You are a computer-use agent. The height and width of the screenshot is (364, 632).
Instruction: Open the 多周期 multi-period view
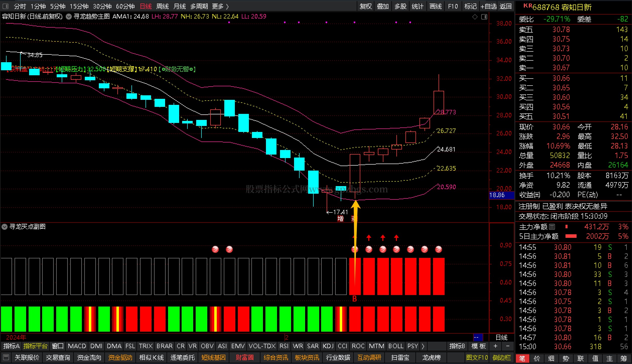click(199, 6)
